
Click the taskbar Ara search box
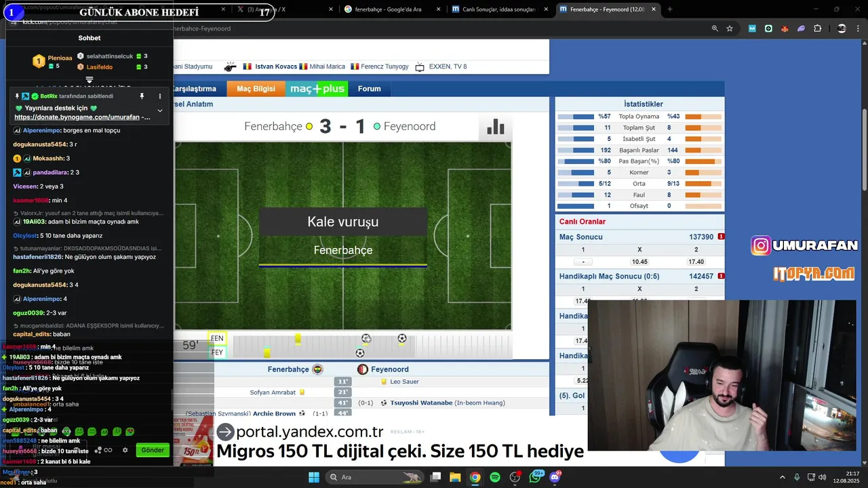[375, 477]
